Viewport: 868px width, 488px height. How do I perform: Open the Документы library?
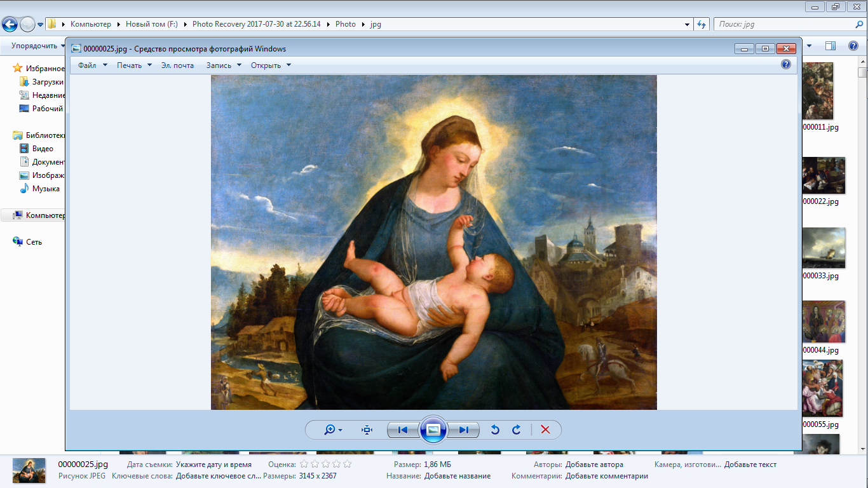click(x=42, y=162)
